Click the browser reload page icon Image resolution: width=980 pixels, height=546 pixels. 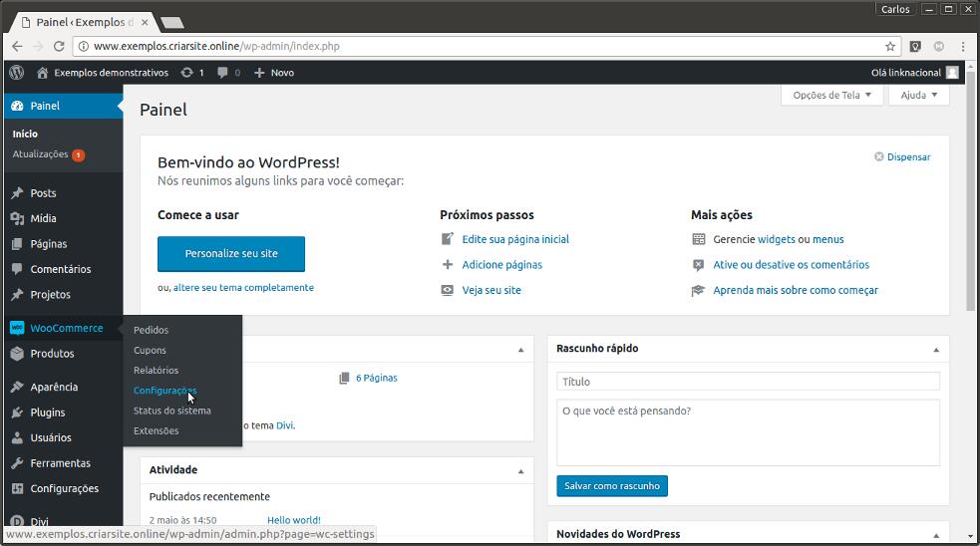pyautogui.click(x=59, y=46)
